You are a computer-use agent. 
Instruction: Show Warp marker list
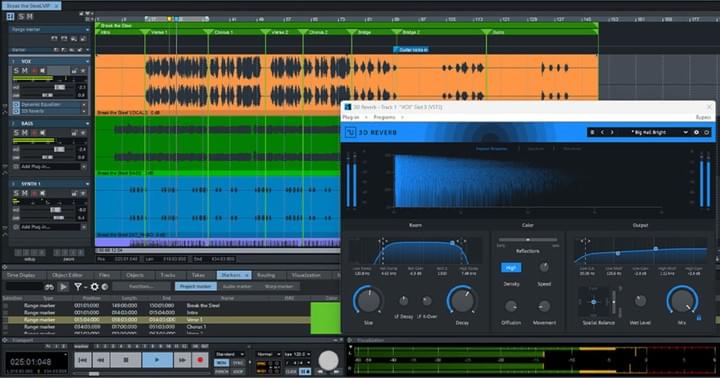click(x=279, y=286)
